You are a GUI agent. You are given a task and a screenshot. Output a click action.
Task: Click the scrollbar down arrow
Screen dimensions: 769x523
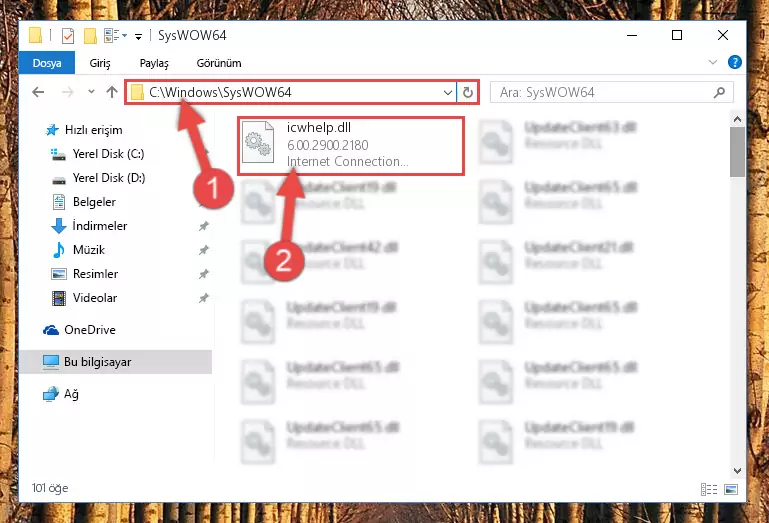[737, 471]
